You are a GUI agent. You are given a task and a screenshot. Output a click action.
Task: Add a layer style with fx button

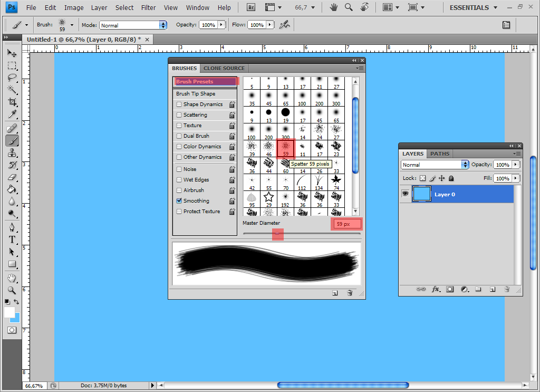436,289
